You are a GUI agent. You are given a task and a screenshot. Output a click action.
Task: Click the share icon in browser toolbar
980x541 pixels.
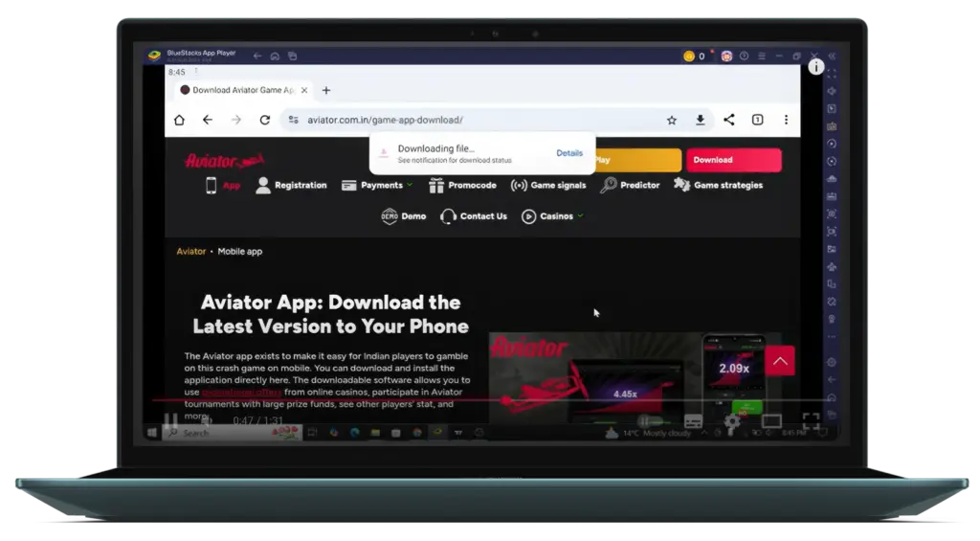point(729,120)
